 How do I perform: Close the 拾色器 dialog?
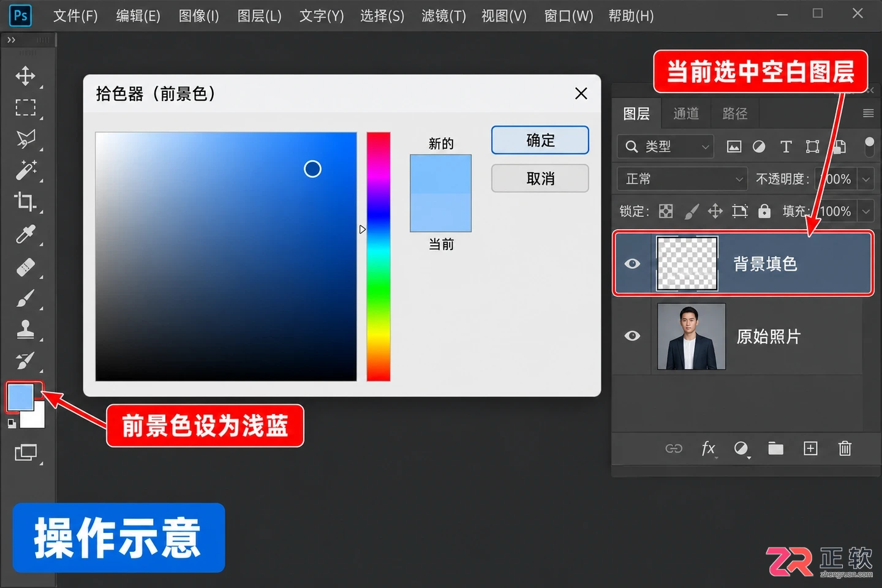click(581, 93)
